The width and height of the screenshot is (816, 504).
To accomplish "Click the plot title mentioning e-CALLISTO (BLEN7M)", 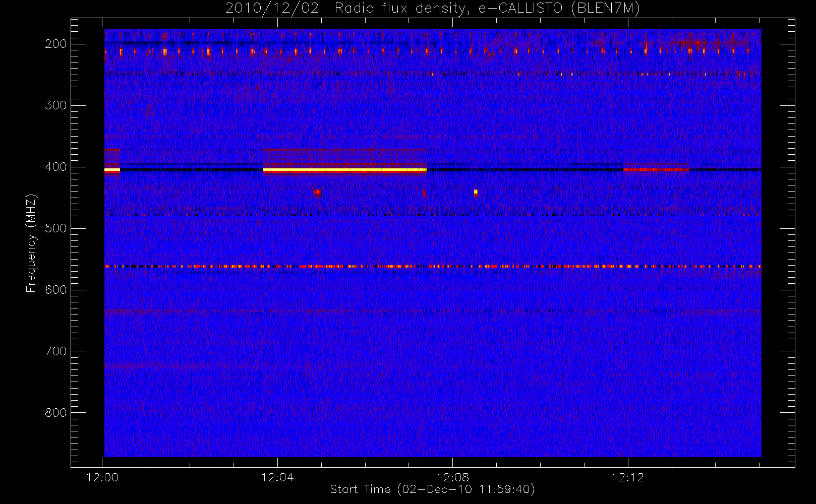I will [432, 9].
